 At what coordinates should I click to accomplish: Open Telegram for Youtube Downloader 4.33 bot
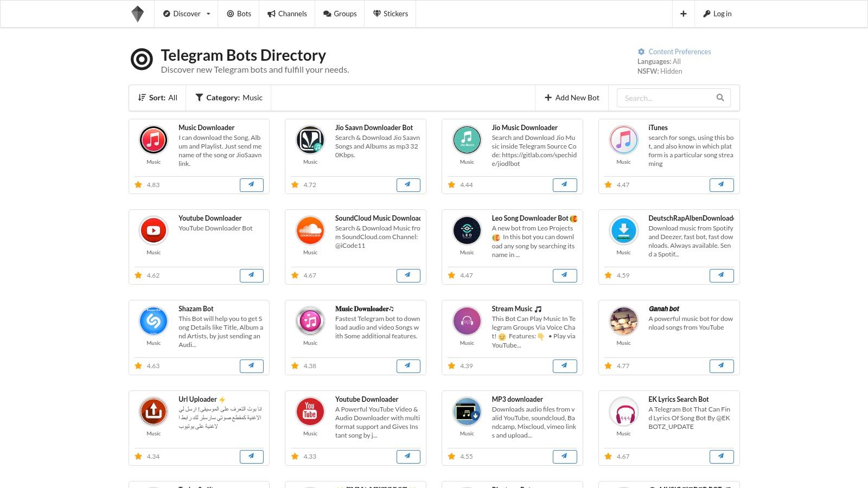pyautogui.click(x=408, y=457)
